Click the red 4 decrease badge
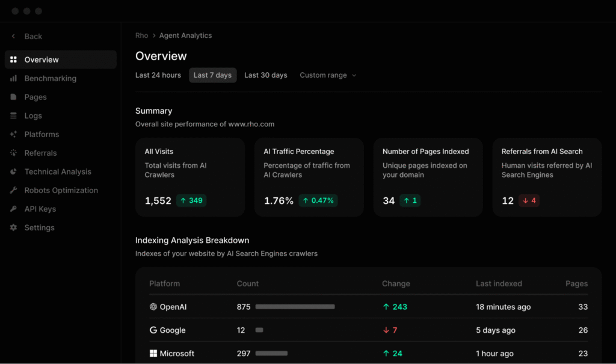Image resolution: width=616 pixels, height=364 pixels. tap(529, 200)
